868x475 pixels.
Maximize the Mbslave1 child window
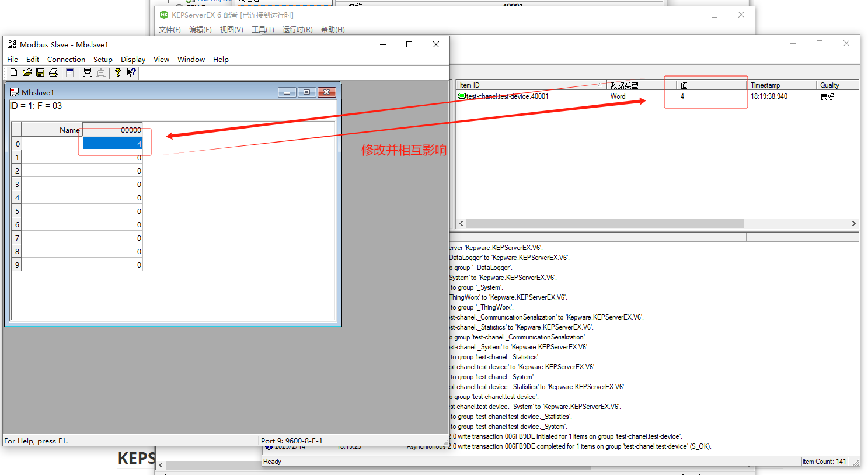pyautogui.click(x=306, y=92)
